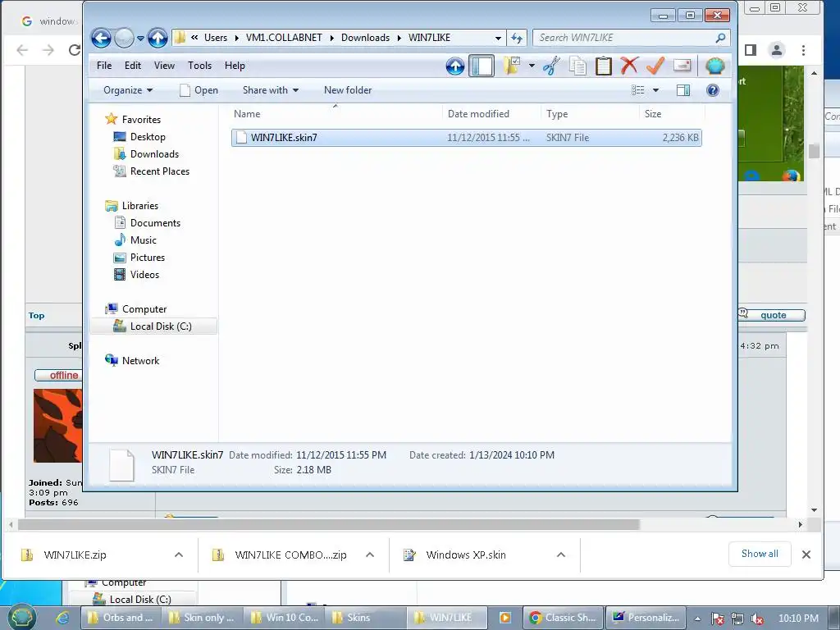Toggle the preview pane button
Screen dimensions: 840x630
[683, 90]
